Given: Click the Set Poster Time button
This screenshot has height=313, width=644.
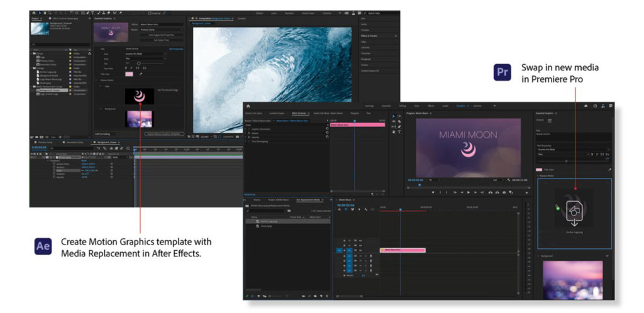Looking at the screenshot, I should tap(162, 40).
